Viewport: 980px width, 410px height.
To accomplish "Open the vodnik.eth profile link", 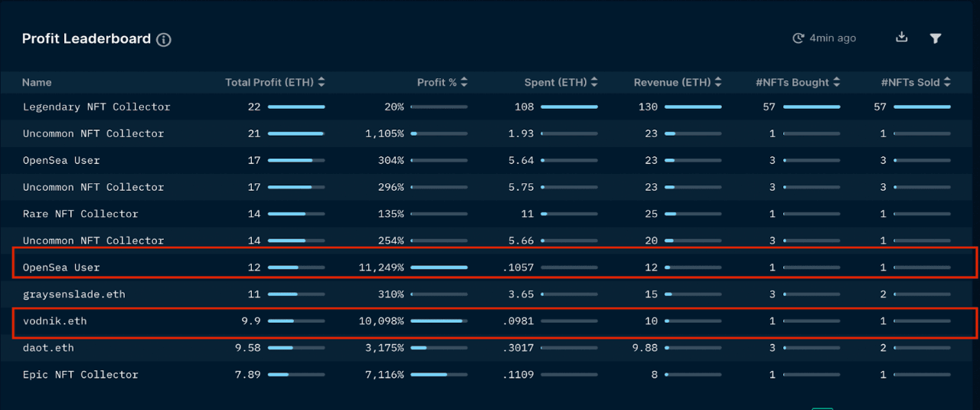I will pos(55,321).
